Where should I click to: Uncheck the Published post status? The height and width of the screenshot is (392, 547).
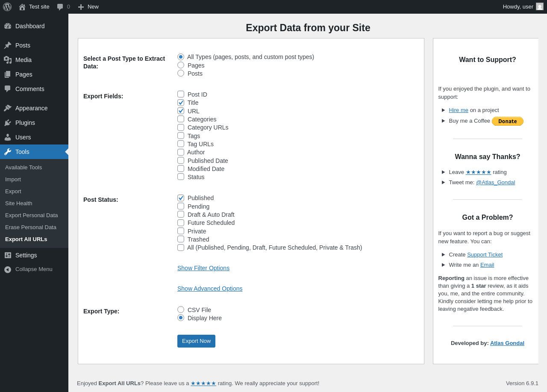point(181,198)
